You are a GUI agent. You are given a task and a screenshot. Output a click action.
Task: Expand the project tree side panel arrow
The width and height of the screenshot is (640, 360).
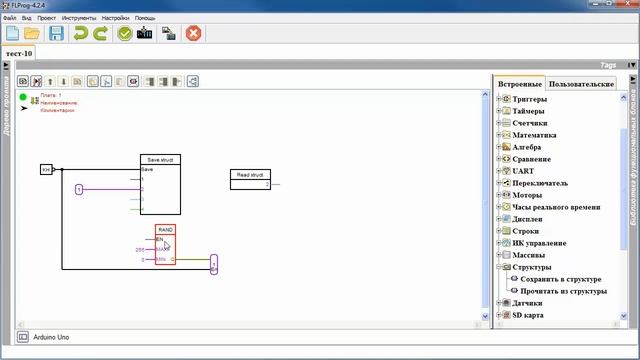(6, 66)
